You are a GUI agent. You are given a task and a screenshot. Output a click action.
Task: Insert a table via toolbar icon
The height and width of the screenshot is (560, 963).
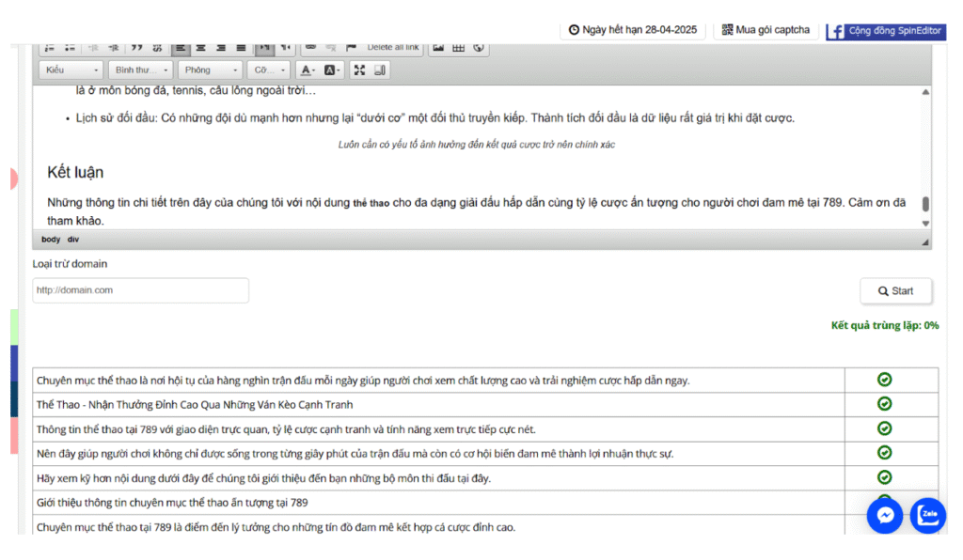(x=459, y=47)
